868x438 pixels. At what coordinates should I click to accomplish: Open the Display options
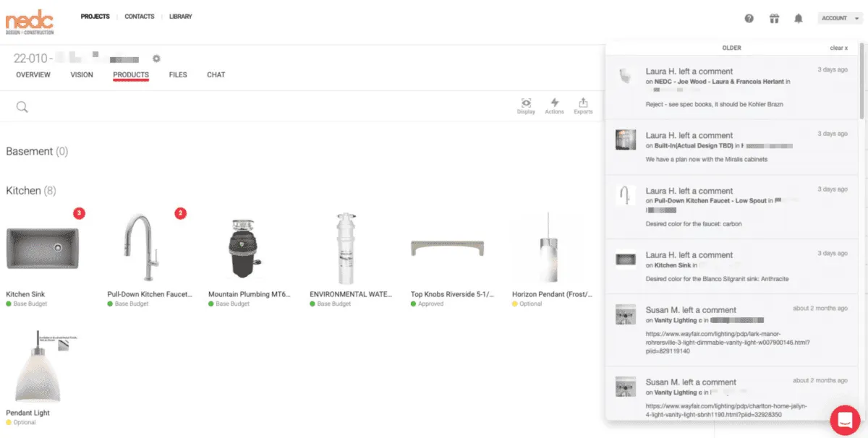click(x=526, y=106)
